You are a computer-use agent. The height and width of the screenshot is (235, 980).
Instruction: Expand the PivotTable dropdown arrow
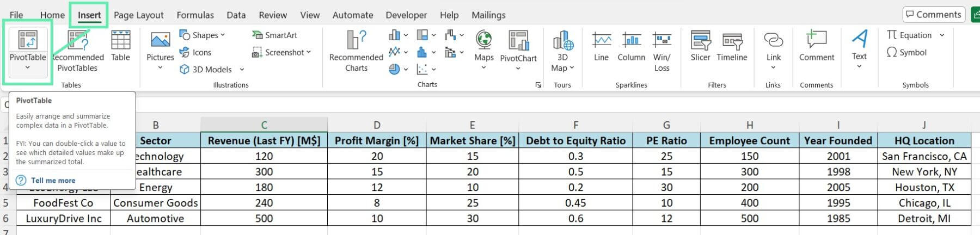[x=27, y=67]
